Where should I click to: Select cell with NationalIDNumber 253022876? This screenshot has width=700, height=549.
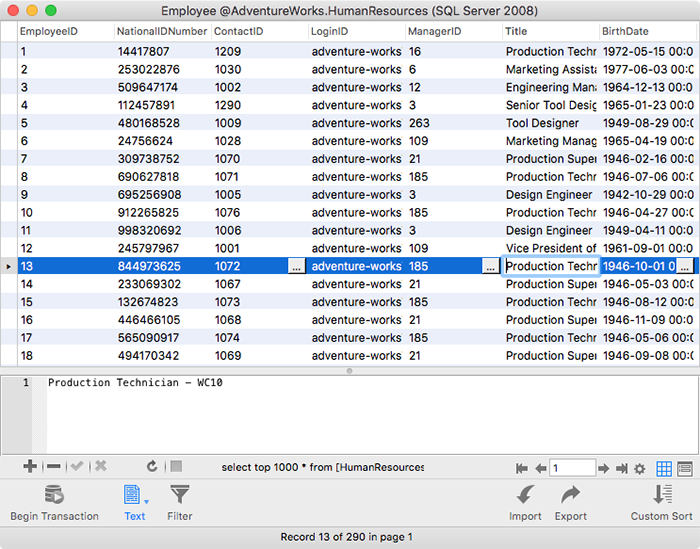tap(162, 69)
